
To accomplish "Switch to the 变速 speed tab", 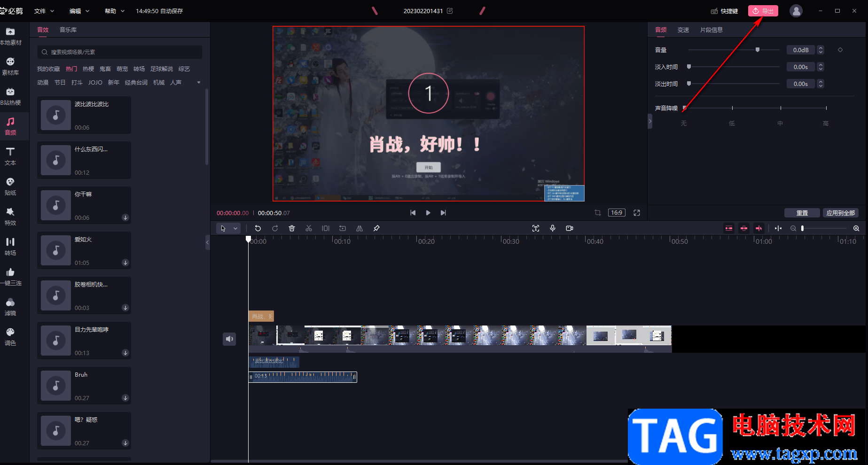I will tap(683, 30).
